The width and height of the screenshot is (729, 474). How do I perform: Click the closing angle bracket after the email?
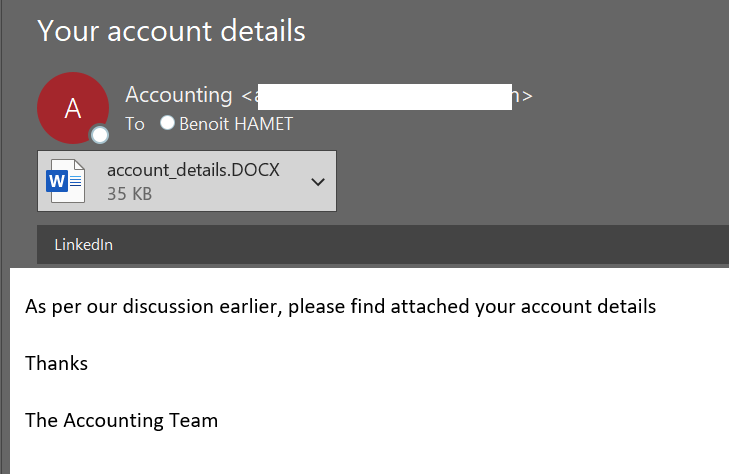[526, 97]
